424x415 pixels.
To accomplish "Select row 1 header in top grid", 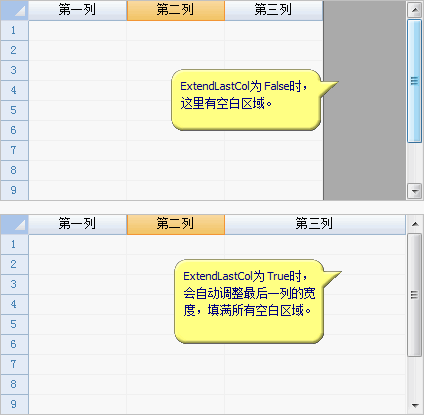I will (x=14, y=30).
